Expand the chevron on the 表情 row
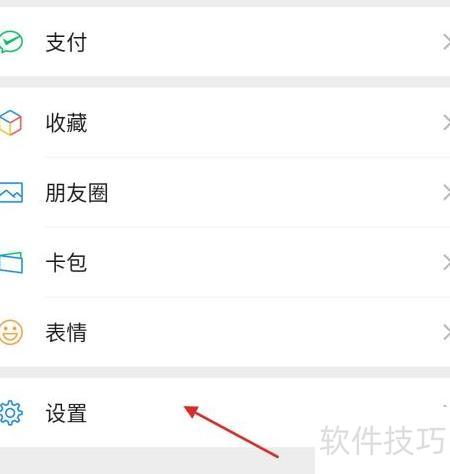Viewport: 450px width, 474px height. pyautogui.click(x=446, y=332)
